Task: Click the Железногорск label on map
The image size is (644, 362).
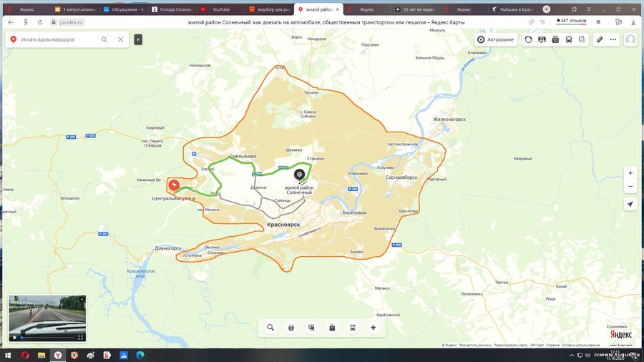Action: pyautogui.click(x=449, y=119)
